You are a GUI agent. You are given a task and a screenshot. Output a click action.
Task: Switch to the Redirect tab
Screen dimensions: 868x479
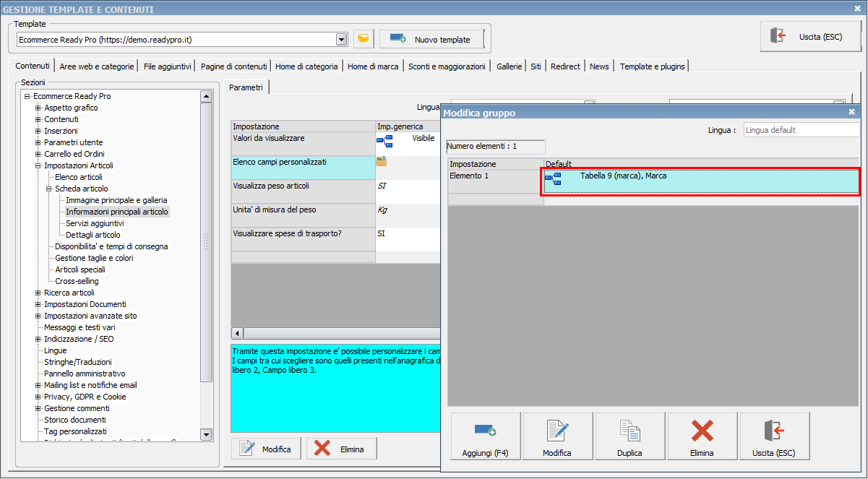(x=565, y=66)
